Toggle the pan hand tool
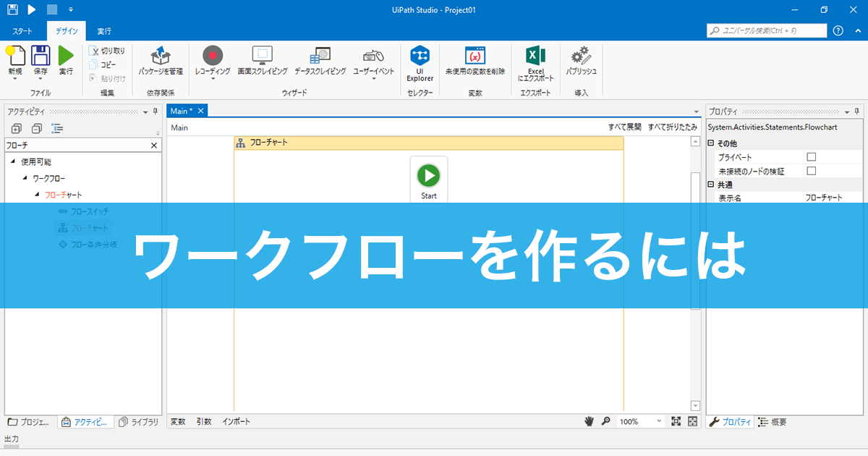868x456 pixels. tap(590, 421)
